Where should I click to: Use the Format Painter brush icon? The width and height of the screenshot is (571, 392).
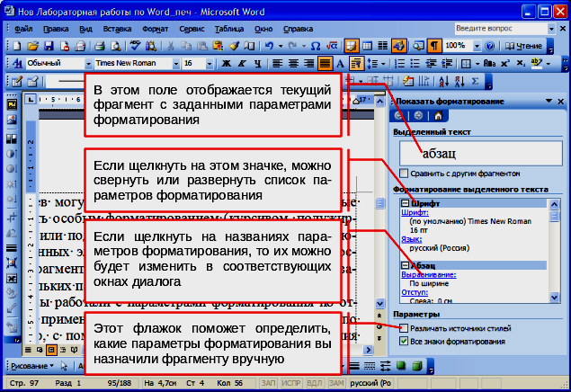[234, 46]
